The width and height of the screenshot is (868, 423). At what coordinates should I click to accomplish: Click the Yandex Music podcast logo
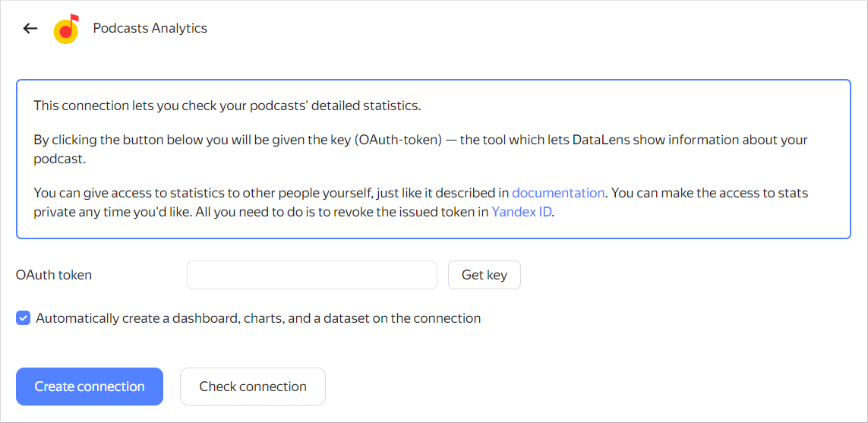click(x=66, y=30)
